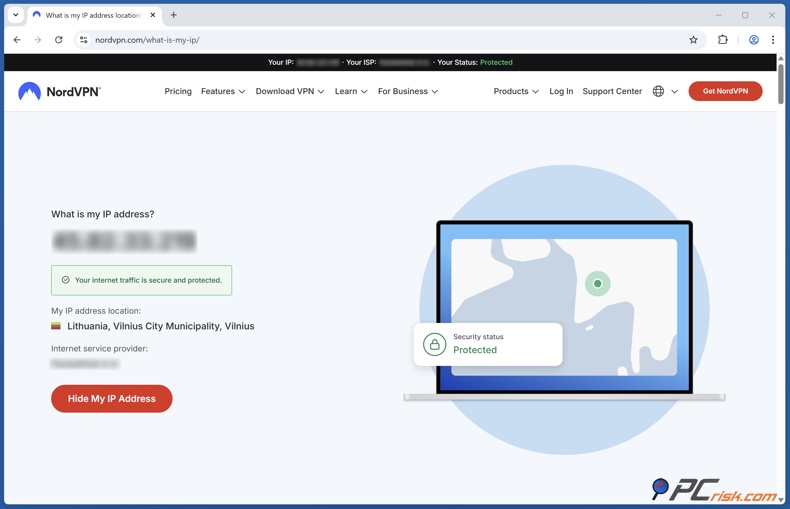790x509 pixels.
Task: Click 'What is my IP address?' heading
Action: [x=103, y=214]
